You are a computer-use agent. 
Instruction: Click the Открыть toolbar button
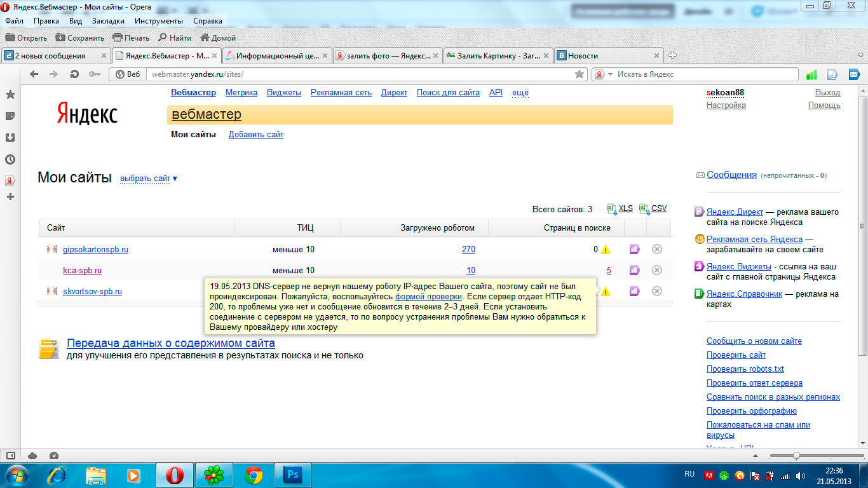(26, 37)
